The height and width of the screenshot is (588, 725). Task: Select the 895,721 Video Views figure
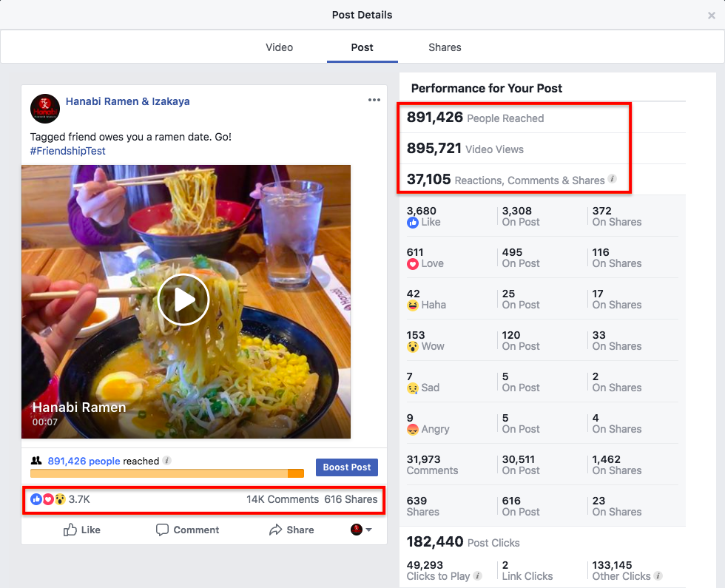pos(434,149)
